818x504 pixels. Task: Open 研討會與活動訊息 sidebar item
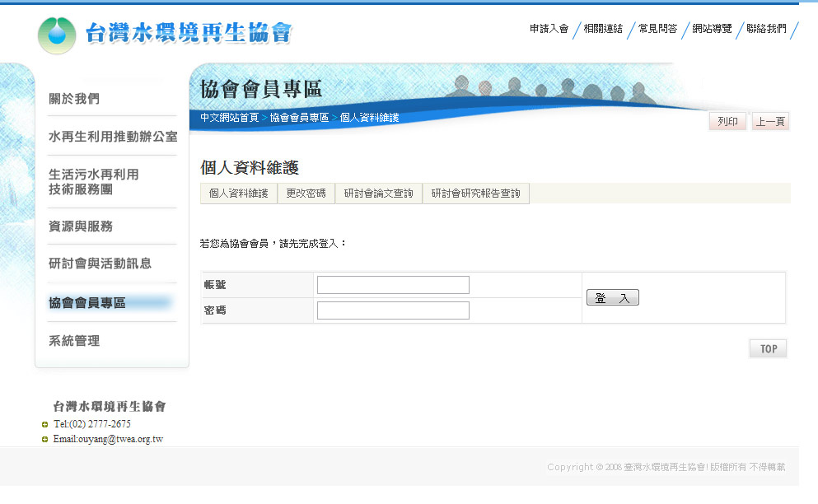100,264
